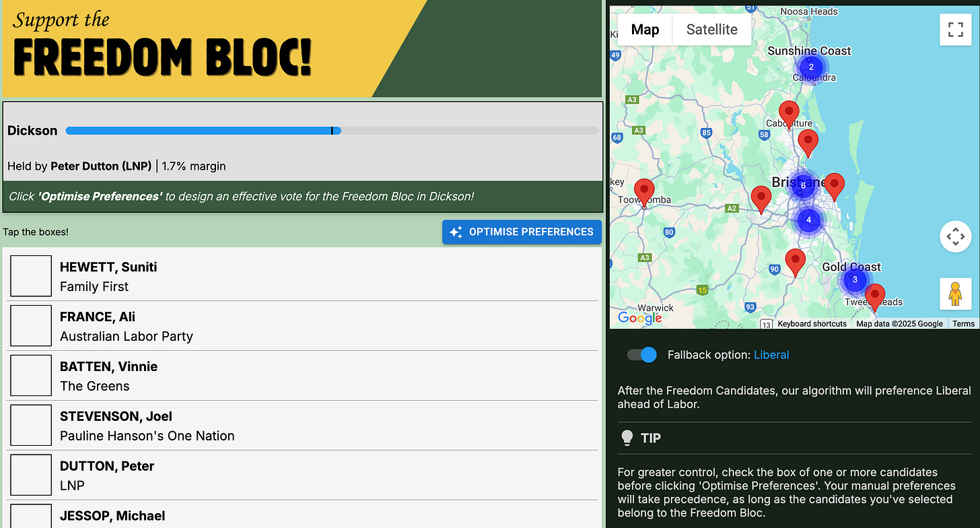Click the lightbulb TIP icon
Image resolution: width=980 pixels, height=528 pixels.
pyautogui.click(x=627, y=438)
